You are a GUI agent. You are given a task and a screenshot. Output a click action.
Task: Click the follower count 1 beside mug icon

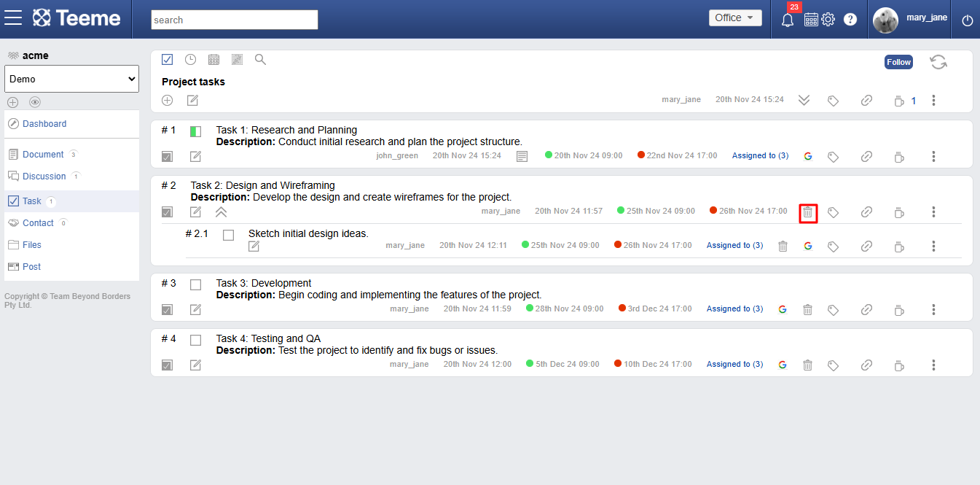(914, 101)
